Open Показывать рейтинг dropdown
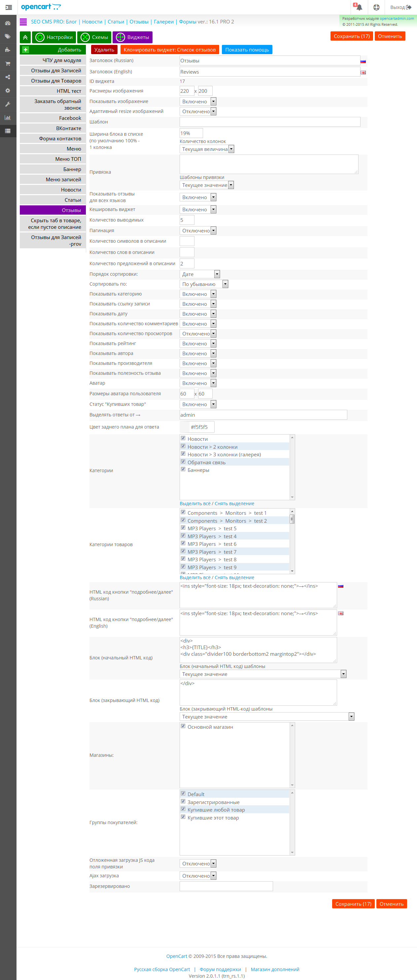This screenshot has width=417, height=980. 198,343
